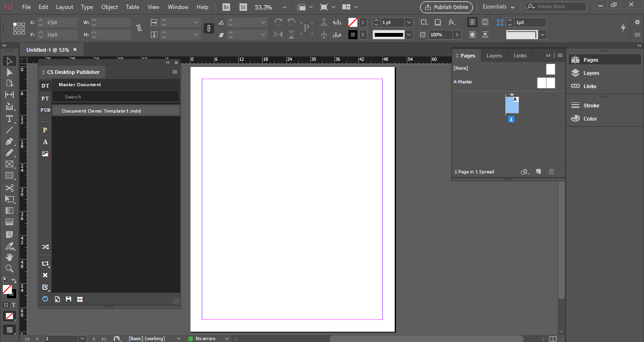Screen dimensions: 644x342
Task: Click Publish Online button
Action: point(446,7)
